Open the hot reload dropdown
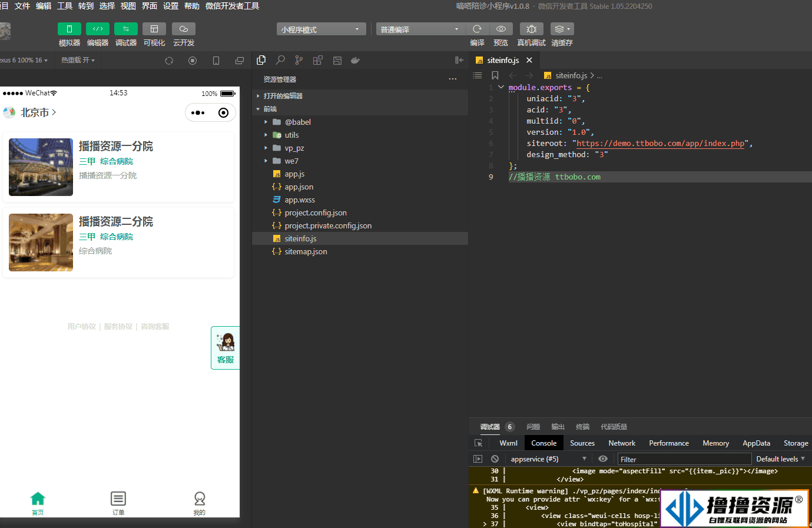This screenshot has width=812, height=528. [78, 60]
